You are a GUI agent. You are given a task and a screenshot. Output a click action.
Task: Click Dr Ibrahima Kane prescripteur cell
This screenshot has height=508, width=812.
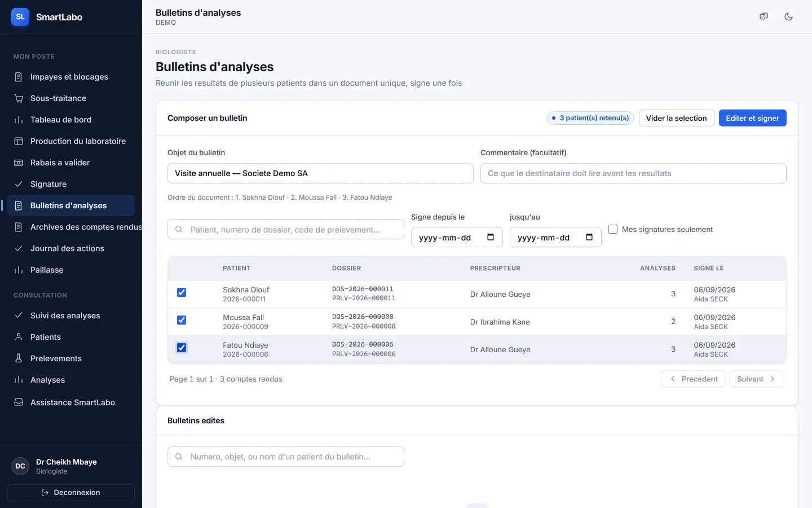point(500,322)
